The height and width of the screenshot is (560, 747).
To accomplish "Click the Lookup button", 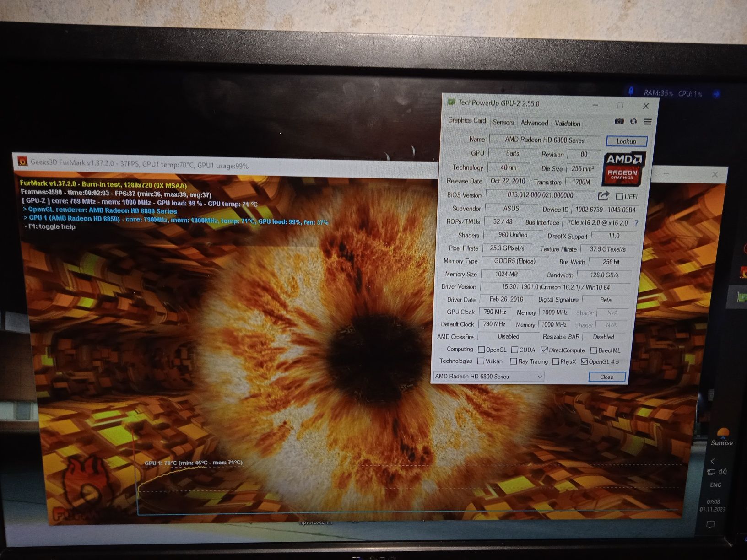I will coord(626,141).
